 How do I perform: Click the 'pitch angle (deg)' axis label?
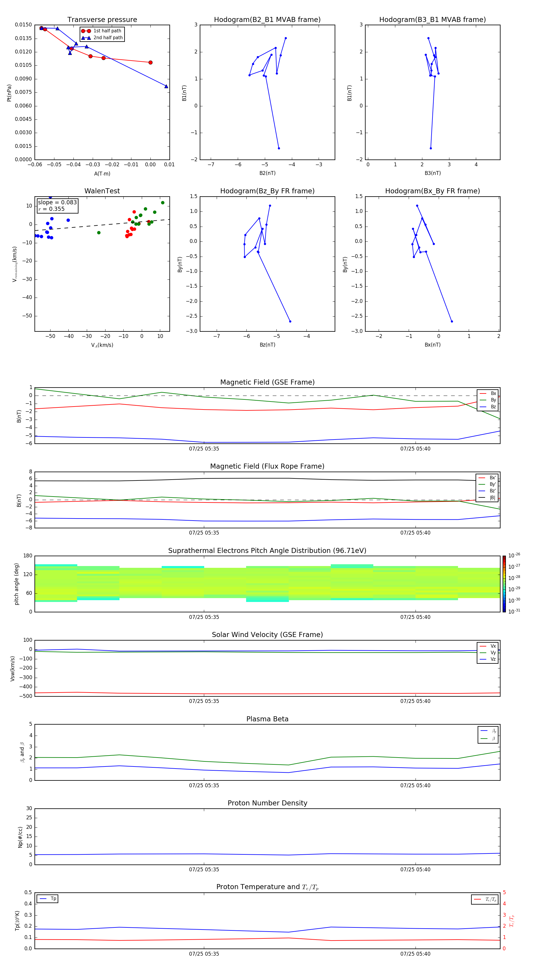tap(16, 584)
